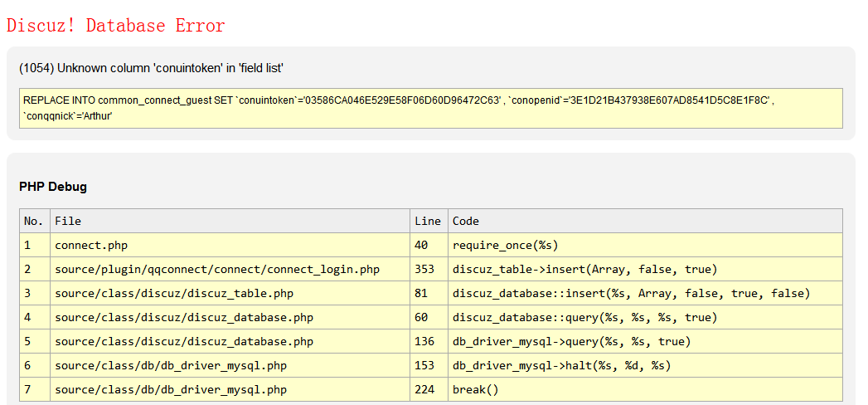Image resolution: width=868 pixels, height=405 pixels.
Task: Select the 'break()' code cell
Action: point(646,389)
